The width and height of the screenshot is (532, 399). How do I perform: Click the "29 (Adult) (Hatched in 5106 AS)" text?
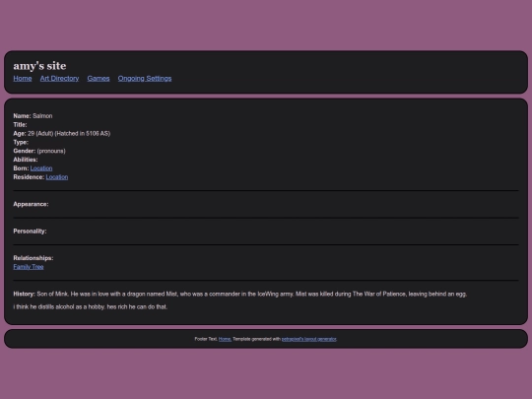69,134
